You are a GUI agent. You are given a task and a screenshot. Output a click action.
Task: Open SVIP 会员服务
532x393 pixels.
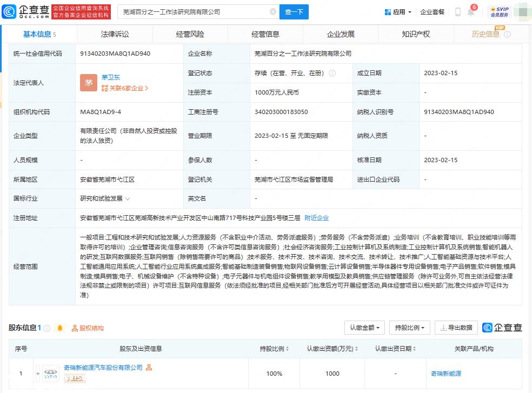point(500,12)
